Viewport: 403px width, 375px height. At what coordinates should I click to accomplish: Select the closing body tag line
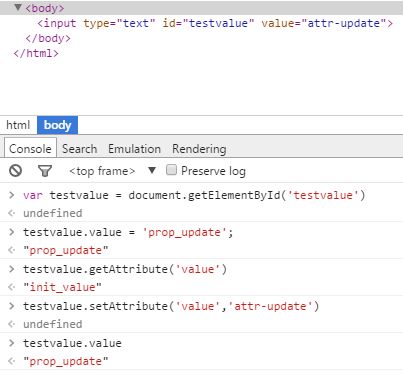[x=48, y=38]
